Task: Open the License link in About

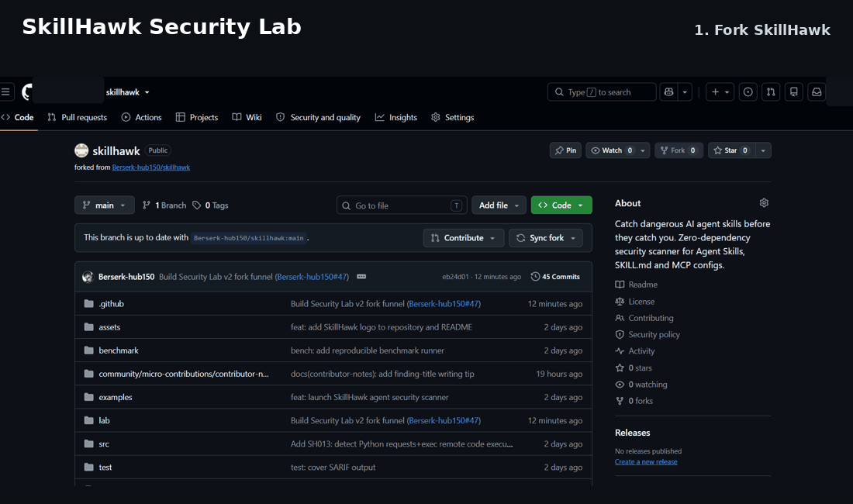Action: click(x=635, y=301)
